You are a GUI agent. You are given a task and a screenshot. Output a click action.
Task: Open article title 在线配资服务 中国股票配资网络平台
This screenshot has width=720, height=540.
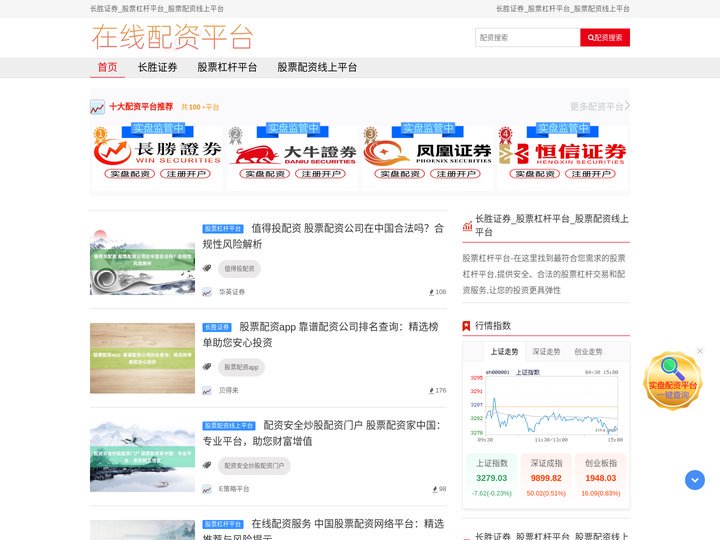pyautogui.click(x=323, y=529)
